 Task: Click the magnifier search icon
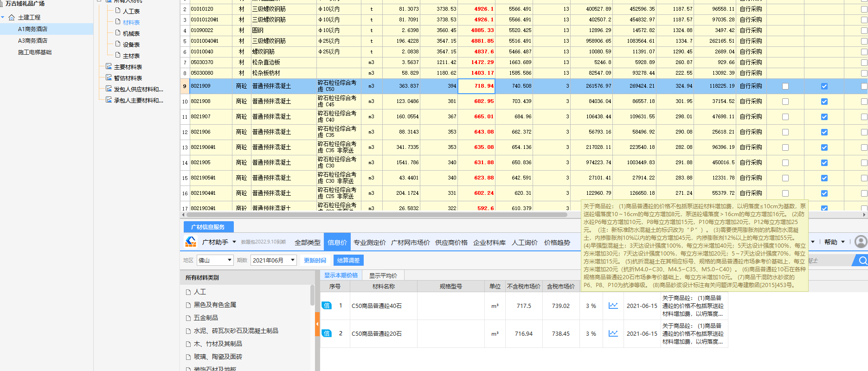pyautogui.click(x=862, y=260)
